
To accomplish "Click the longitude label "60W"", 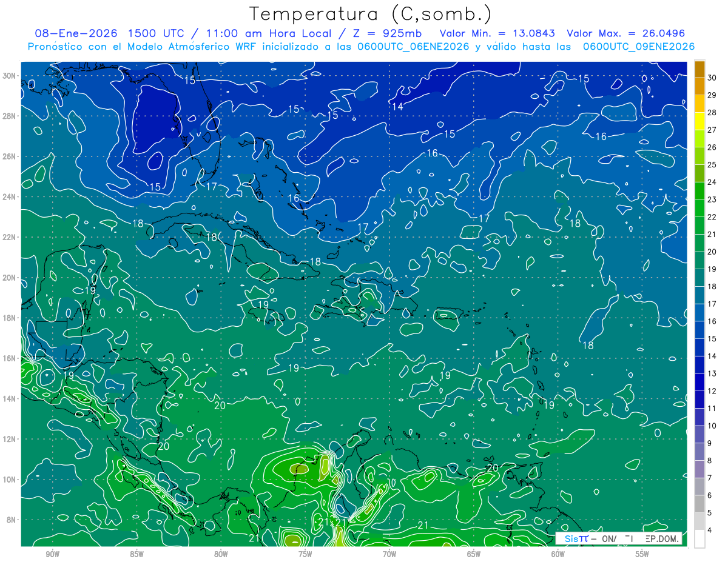I will (558, 554).
